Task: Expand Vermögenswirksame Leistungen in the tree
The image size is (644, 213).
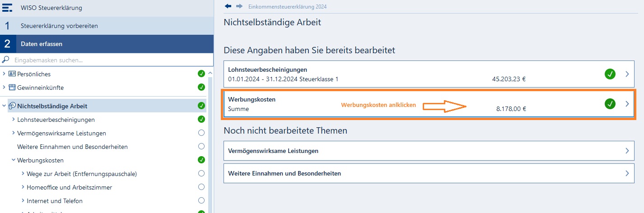Action: coord(13,133)
